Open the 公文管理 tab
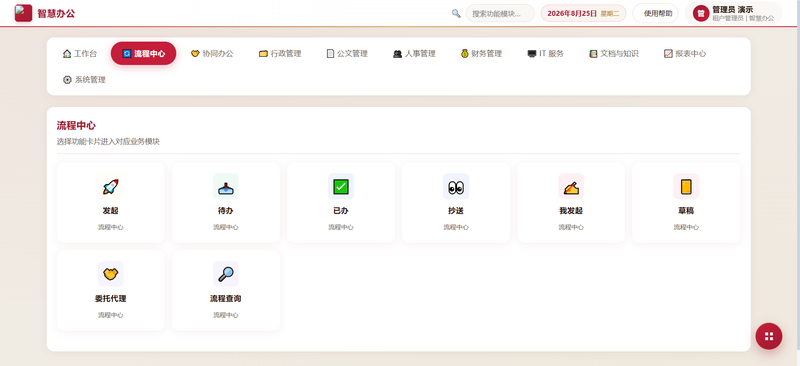Screen dimensions: 800x366 coord(347,54)
